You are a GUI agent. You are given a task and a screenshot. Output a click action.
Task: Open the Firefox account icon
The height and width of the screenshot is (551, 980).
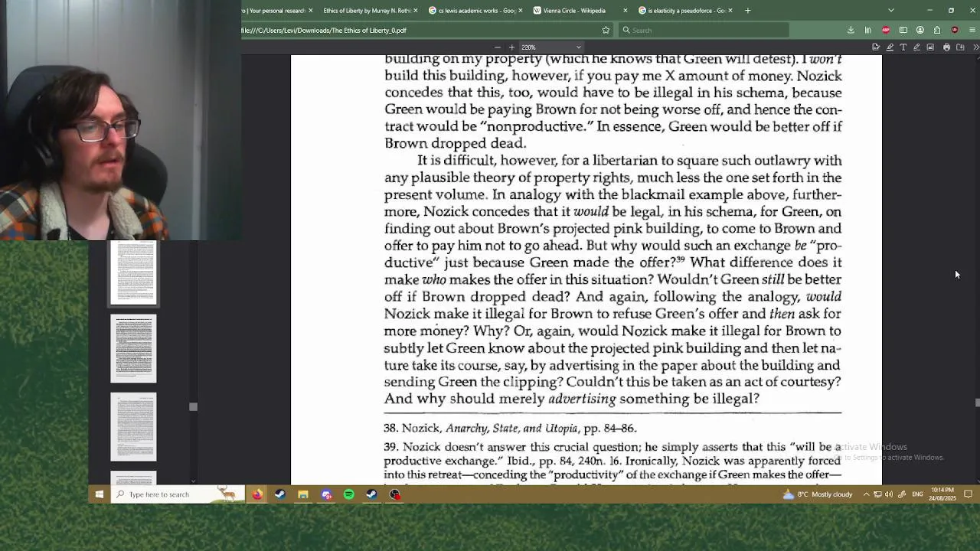click(x=920, y=31)
